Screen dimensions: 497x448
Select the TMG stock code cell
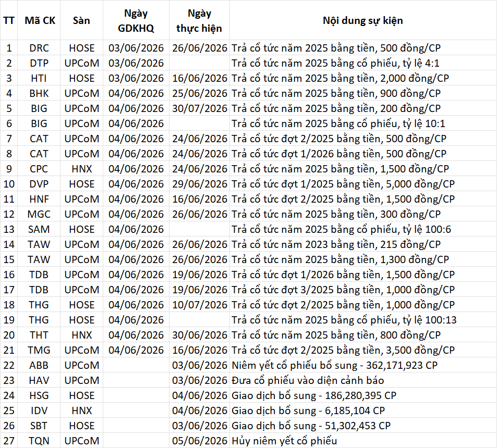[39, 350]
